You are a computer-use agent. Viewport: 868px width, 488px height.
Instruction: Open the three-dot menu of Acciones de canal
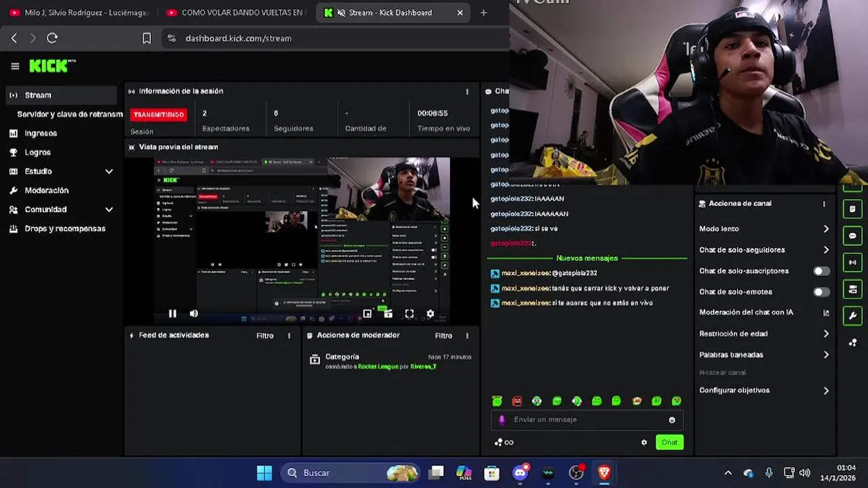click(824, 203)
